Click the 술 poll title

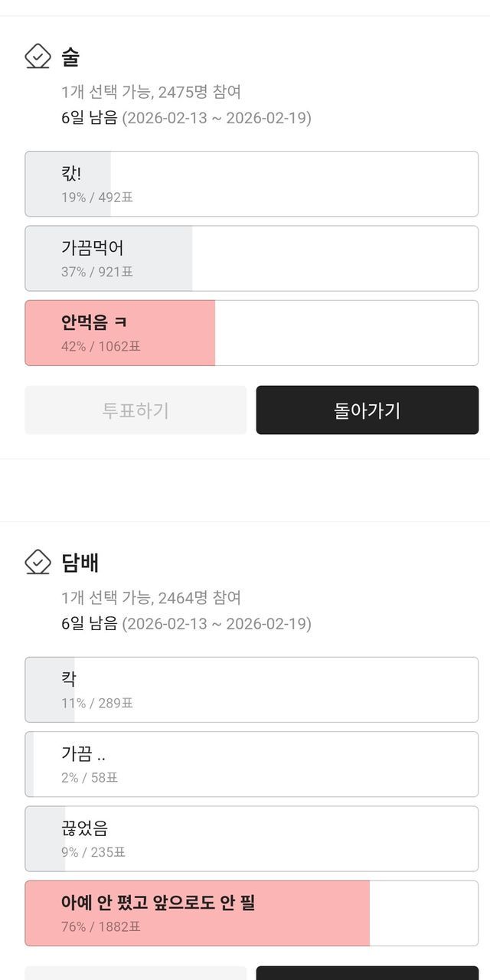tap(70, 57)
